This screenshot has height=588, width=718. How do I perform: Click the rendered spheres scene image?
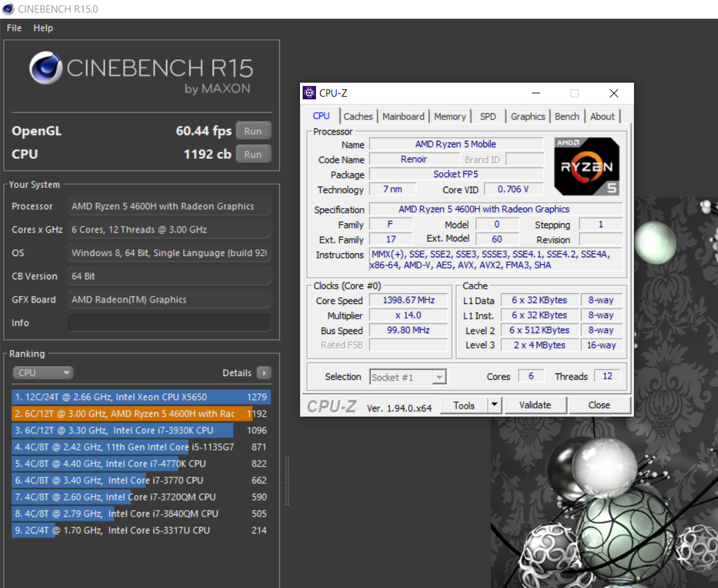pyautogui.click(x=604, y=502)
